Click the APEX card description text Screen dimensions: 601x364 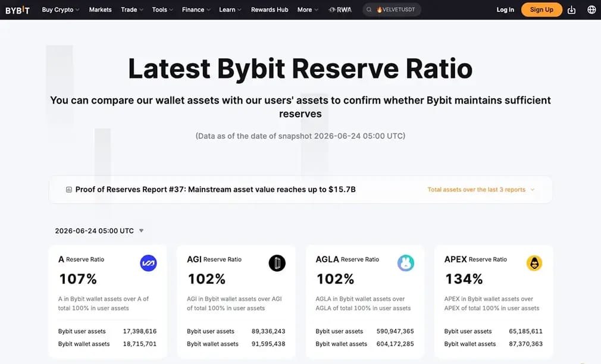492,303
